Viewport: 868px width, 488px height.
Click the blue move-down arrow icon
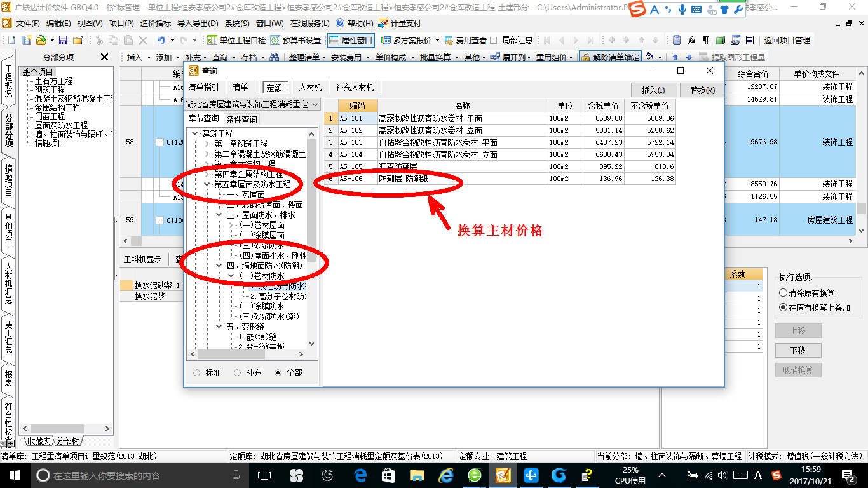688,57
